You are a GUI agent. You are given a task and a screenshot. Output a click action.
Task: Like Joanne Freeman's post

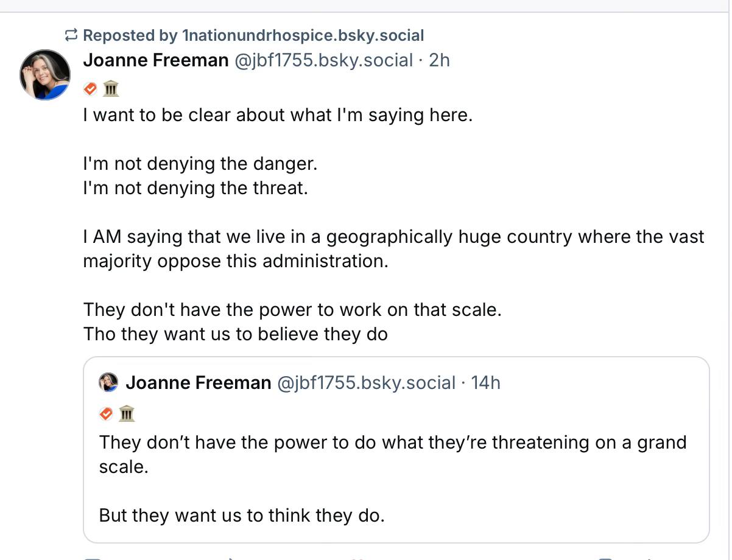pyautogui.click(x=359, y=557)
